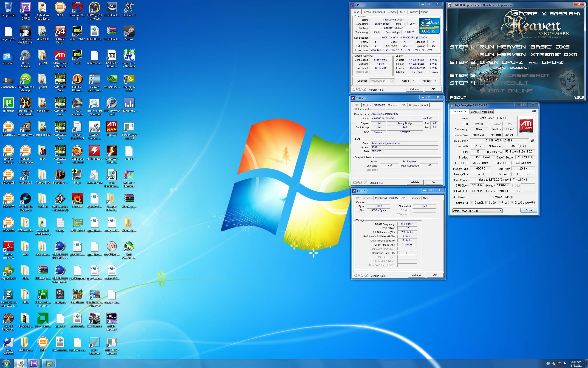Enable the PhysX checkbox in GPU-Z
This screenshot has width=588, height=368.
click(500, 202)
